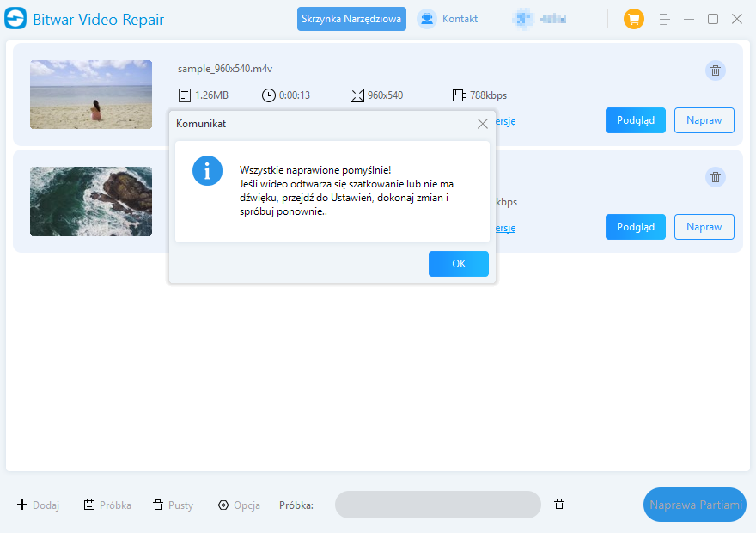Remove the sample file using the bottom trash icon
756x533 pixels.
point(559,504)
